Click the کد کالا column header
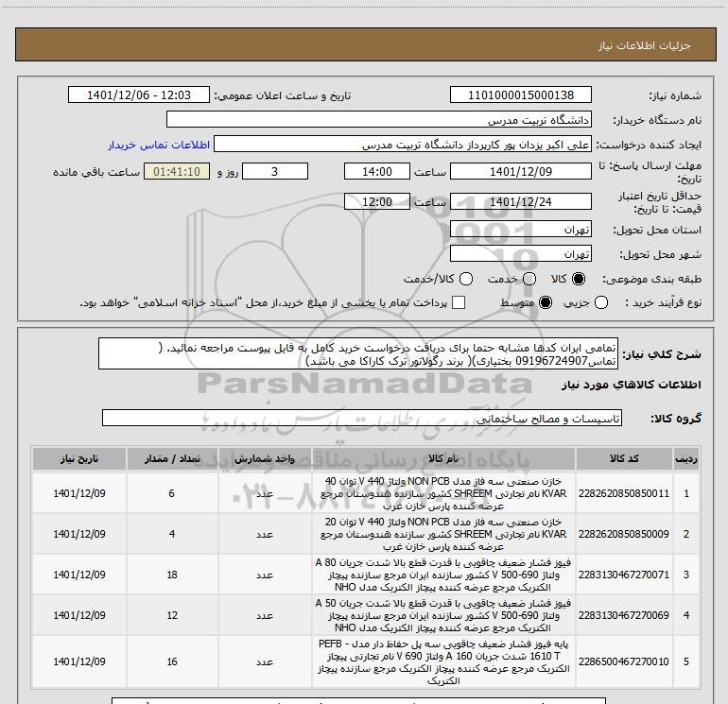 (624, 459)
